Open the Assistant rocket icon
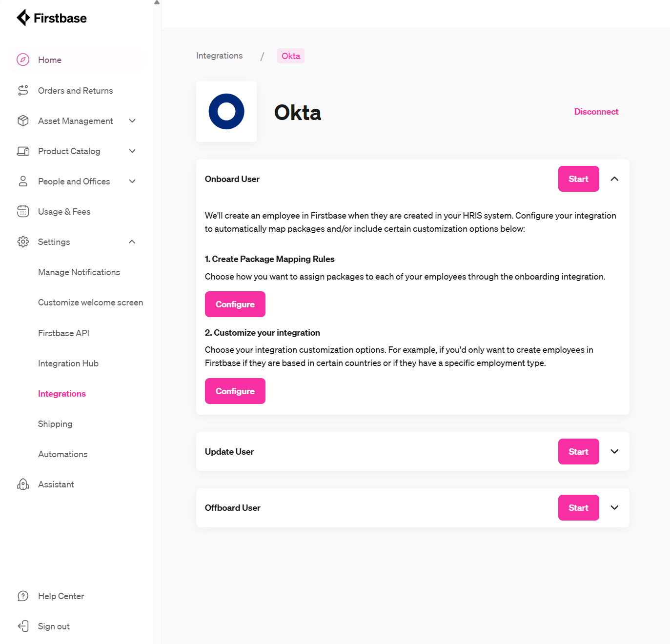The height and width of the screenshot is (644, 670). tap(23, 484)
